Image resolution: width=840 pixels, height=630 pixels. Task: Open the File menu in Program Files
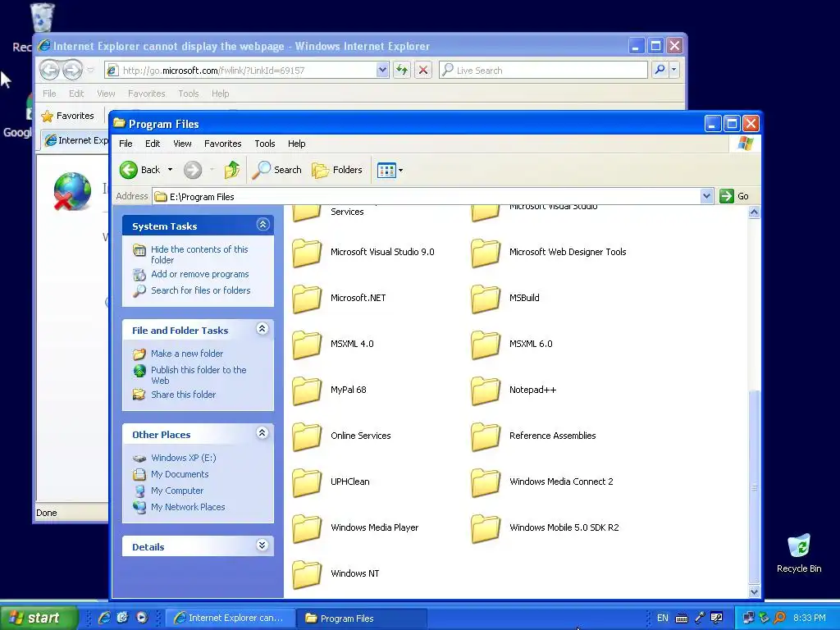tap(126, 144)
